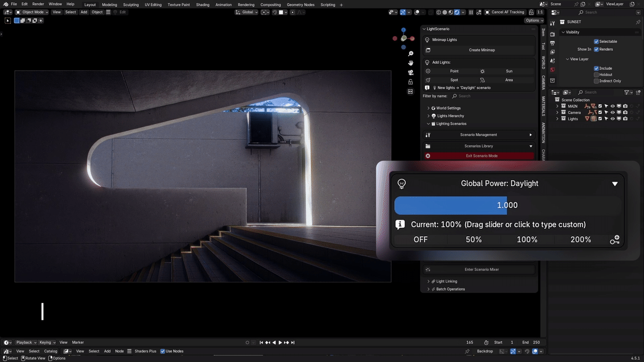The width and height of the screenshot is (644, 362).
Task: Click the play animation button in timeline
Action: tap(280, 342)
